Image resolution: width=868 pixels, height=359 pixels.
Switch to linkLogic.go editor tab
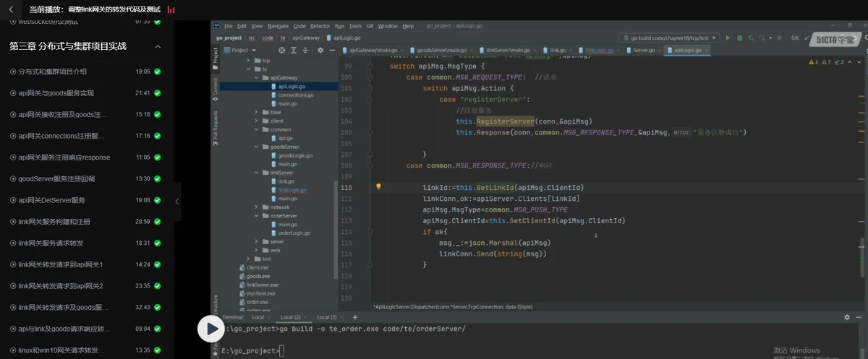click(x=598, y=51)
